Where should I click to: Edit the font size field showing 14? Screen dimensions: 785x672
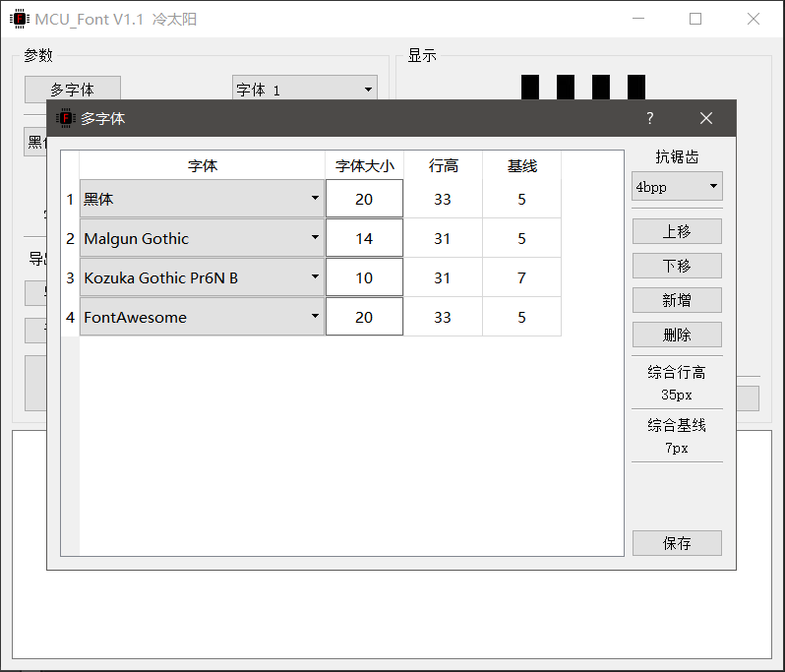tap(364, 238)
